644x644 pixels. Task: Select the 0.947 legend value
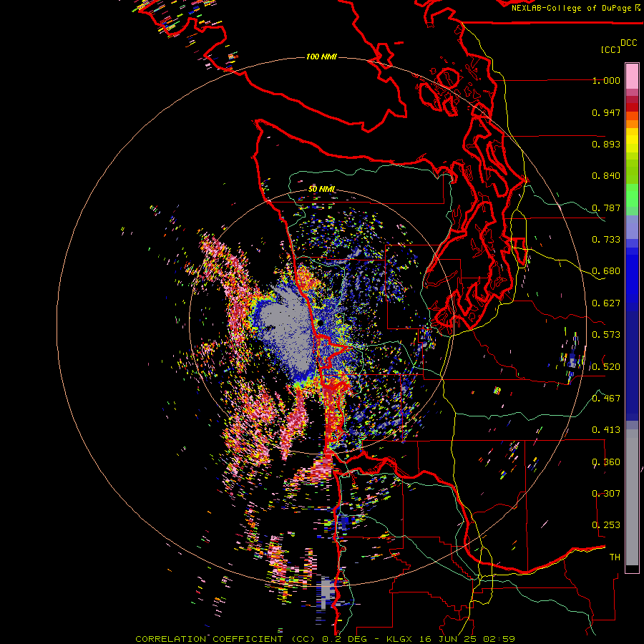[x=606, y=112]
